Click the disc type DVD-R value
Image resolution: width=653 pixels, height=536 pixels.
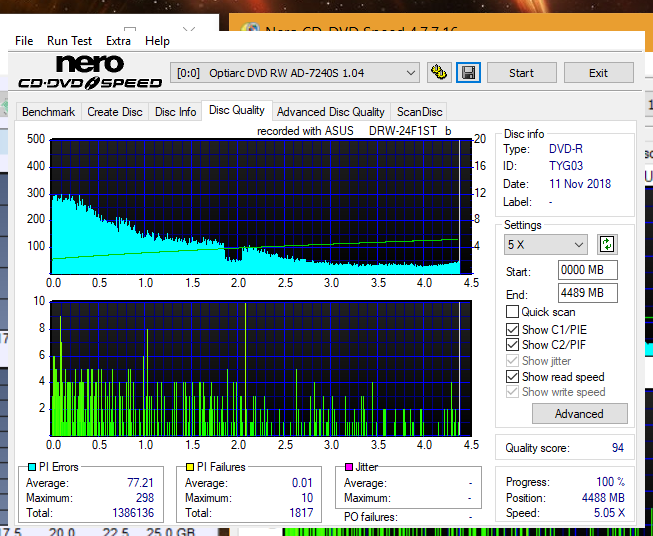click(566, 149)
